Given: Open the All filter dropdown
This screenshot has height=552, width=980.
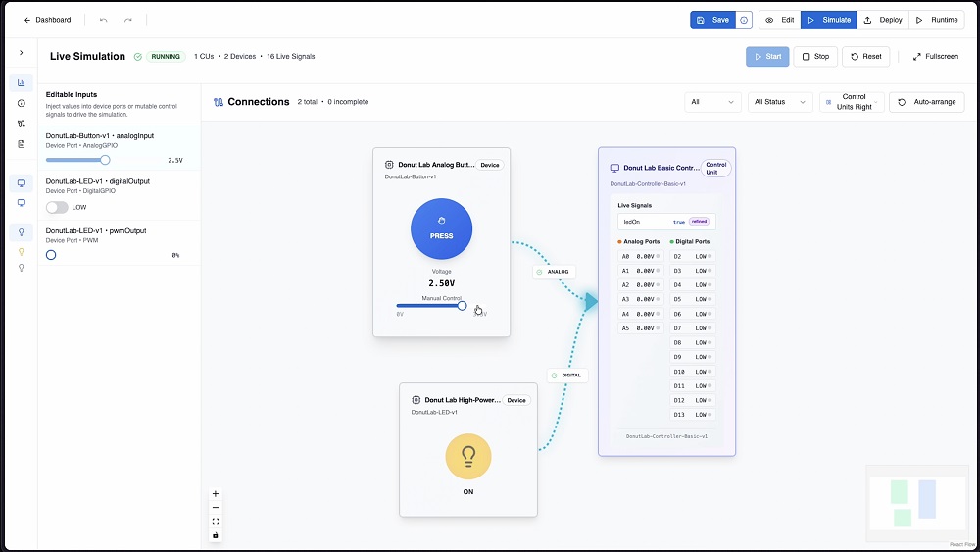Looking at the screenshot, I should (x=712, y=102).
